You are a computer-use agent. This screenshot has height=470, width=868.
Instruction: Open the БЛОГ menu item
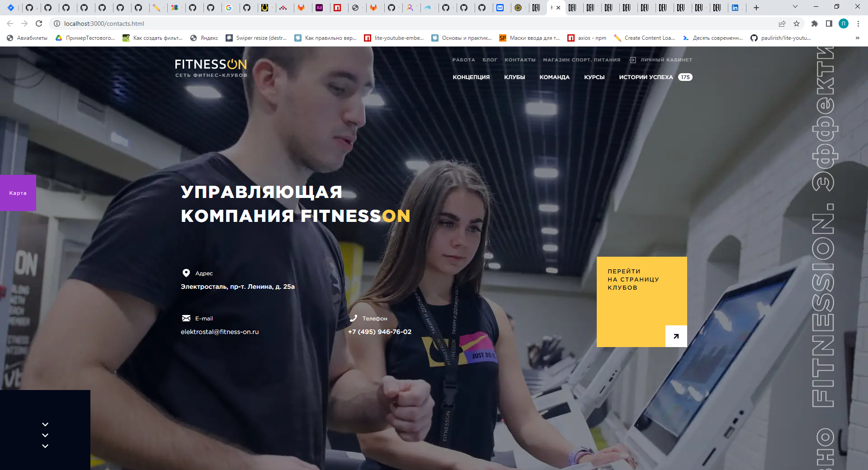point(490,59)
